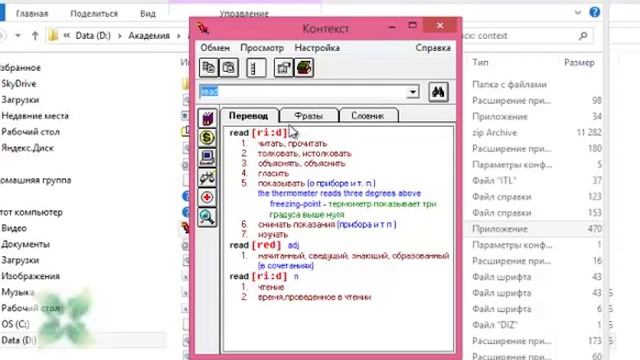Select the magnifying glass icon in Context sidebar
The image size is (640, 360).
(x=207, y=217)
